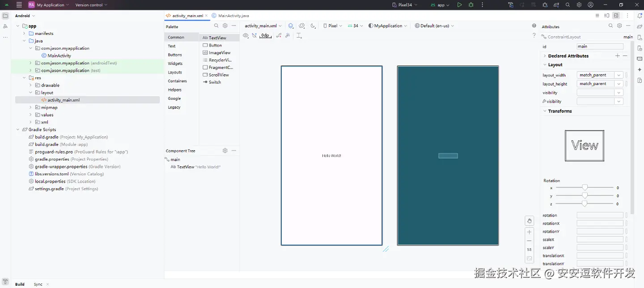Infer constraints magic wand icon
Screen dimensions: 644x288
[x=288, y=35]
